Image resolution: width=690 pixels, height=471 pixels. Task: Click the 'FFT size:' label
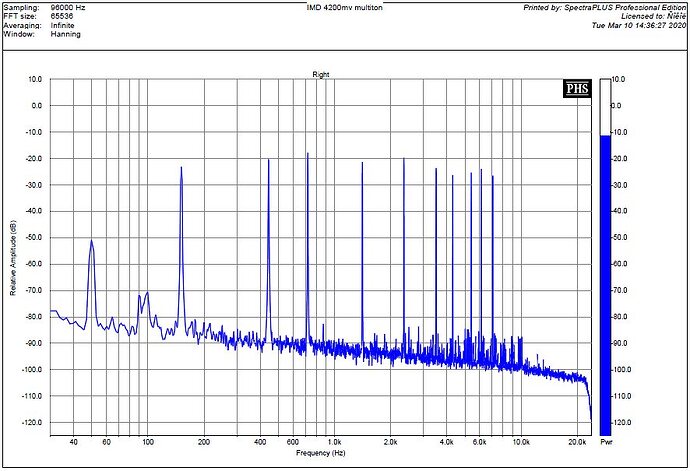[19, 16]
